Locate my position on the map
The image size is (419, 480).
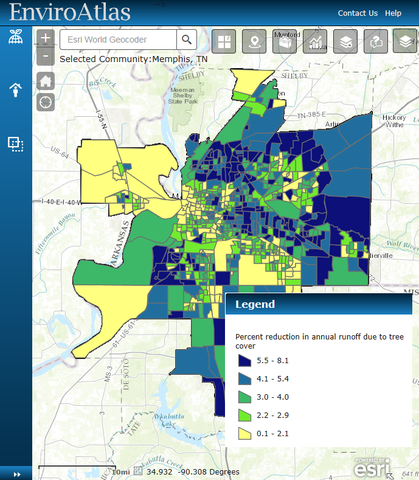[x=46, y=102]
